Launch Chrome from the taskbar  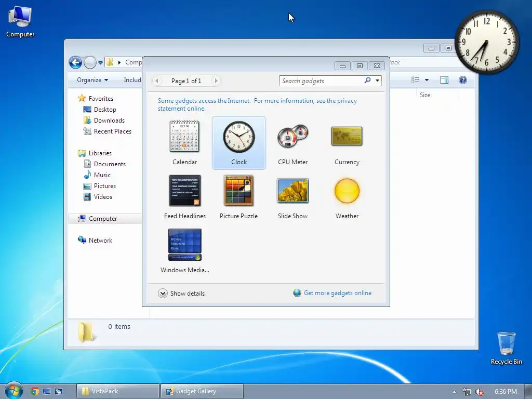coord(35,392)
